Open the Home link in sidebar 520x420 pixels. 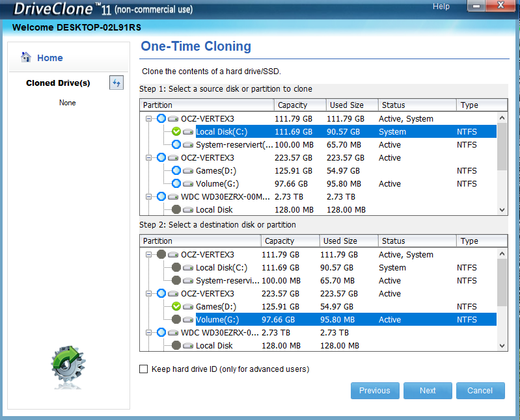49,58
